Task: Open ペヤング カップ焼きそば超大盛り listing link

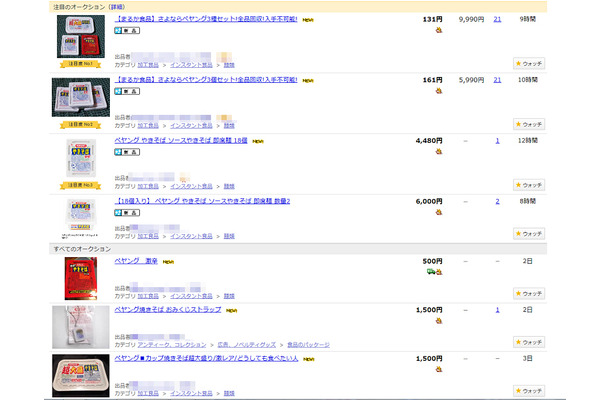Action: pos(206,358)
